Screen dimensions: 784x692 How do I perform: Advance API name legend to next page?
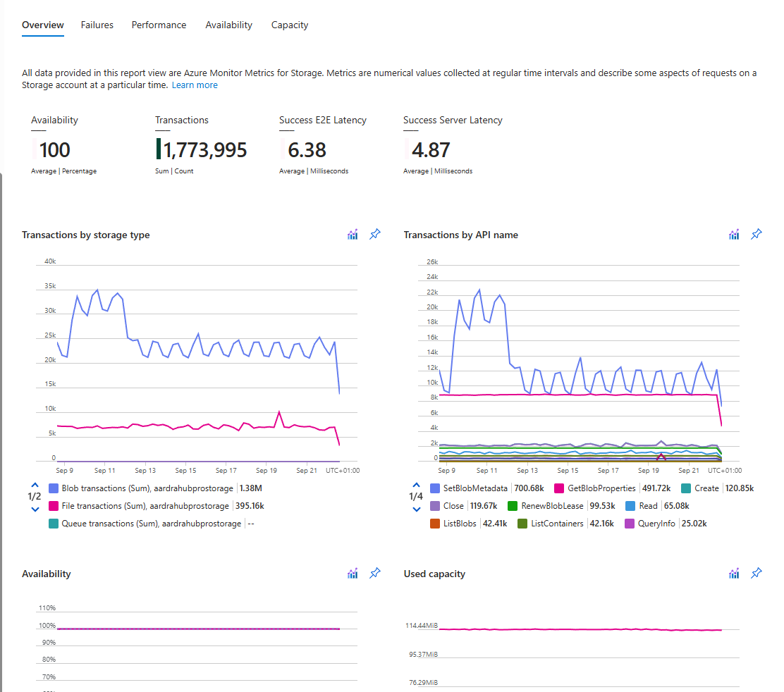(x=417, y=509)
